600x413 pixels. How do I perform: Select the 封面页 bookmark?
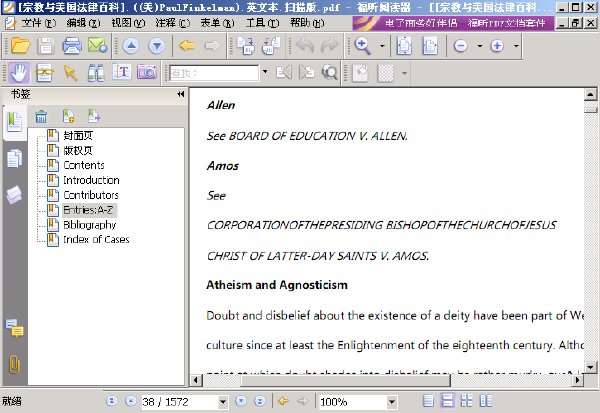point(78,135)
